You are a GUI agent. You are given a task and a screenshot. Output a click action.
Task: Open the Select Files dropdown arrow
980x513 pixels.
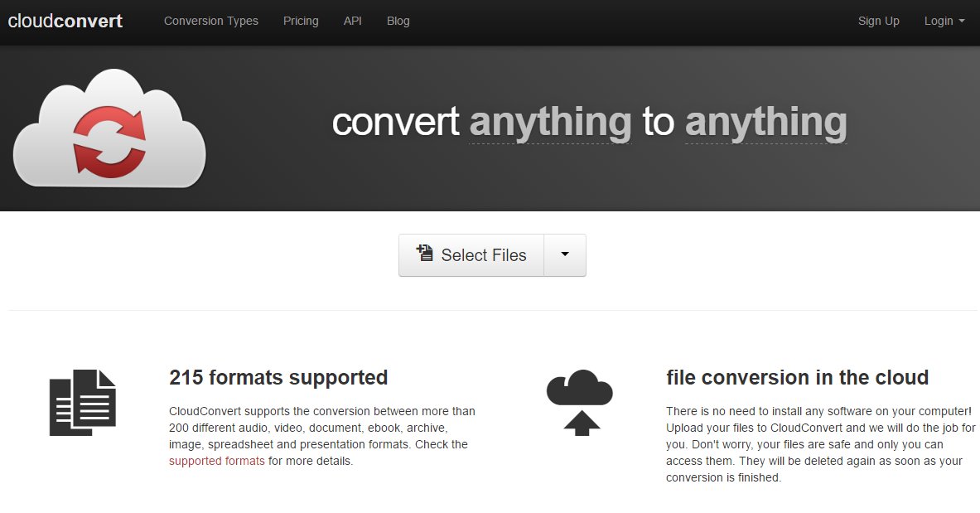click(x=565, y=255)
